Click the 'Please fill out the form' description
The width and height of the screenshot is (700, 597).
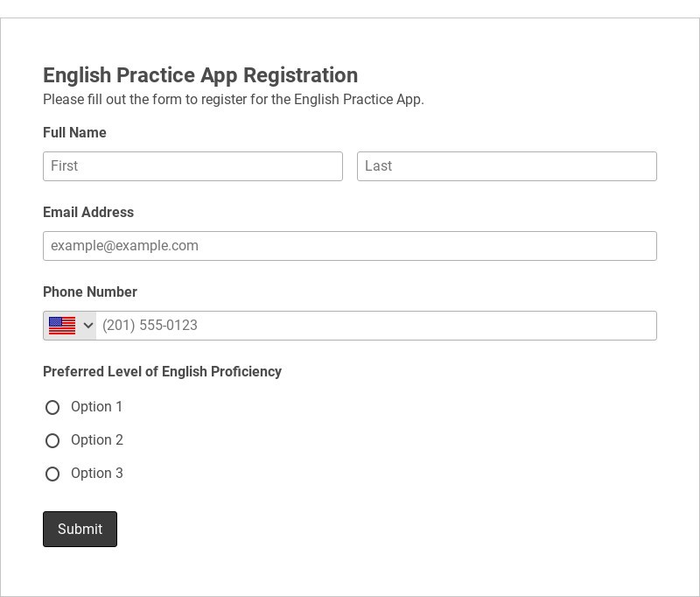pos(234,99)
